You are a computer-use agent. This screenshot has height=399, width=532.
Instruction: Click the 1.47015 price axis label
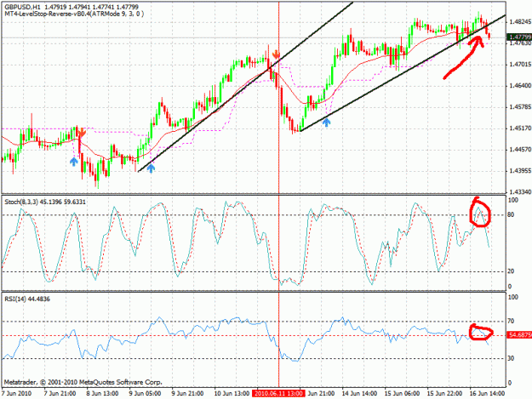pyautogui.click(x=518, y=65)
